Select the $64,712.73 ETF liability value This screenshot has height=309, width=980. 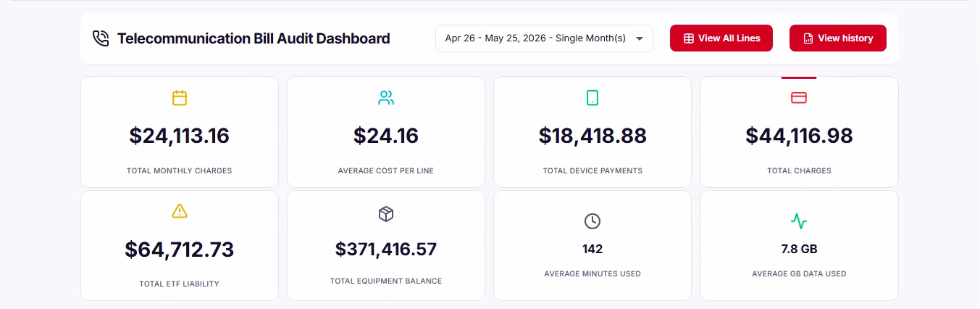tap(180, 250)
